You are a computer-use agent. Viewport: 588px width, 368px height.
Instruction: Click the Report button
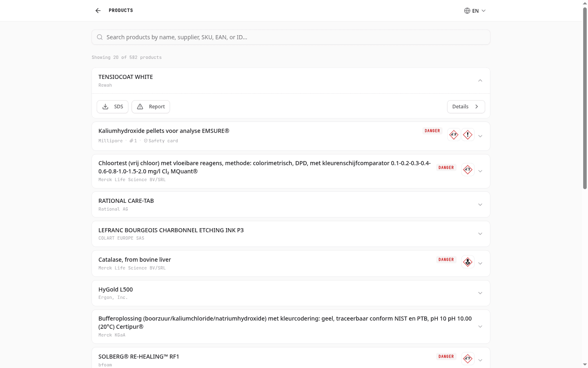click(151, 107)
